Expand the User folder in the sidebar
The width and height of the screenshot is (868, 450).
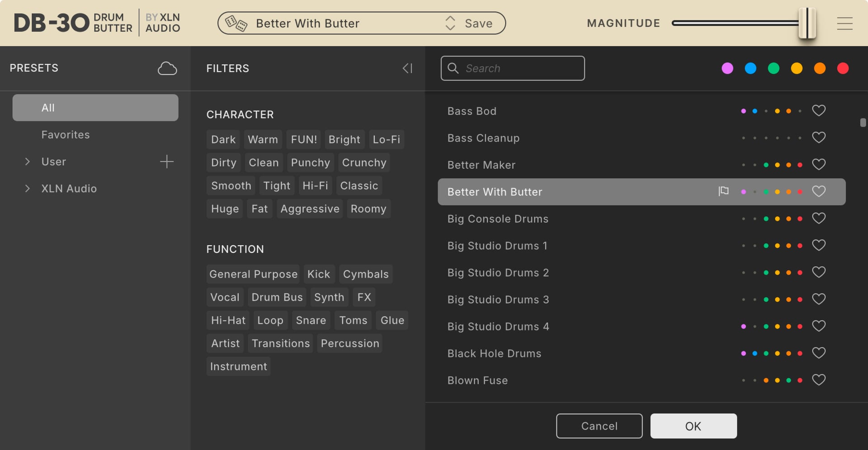[x=27, y=161]
